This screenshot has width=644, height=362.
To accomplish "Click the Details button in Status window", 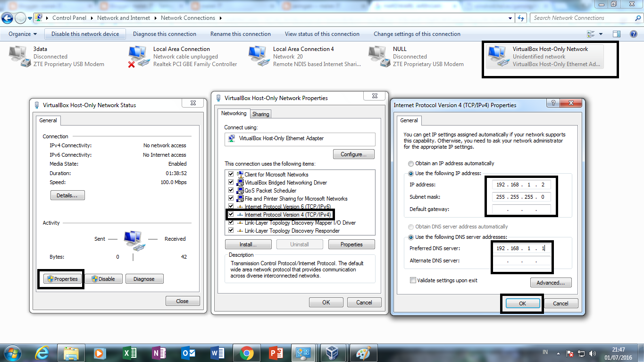I will click(67, 195).
